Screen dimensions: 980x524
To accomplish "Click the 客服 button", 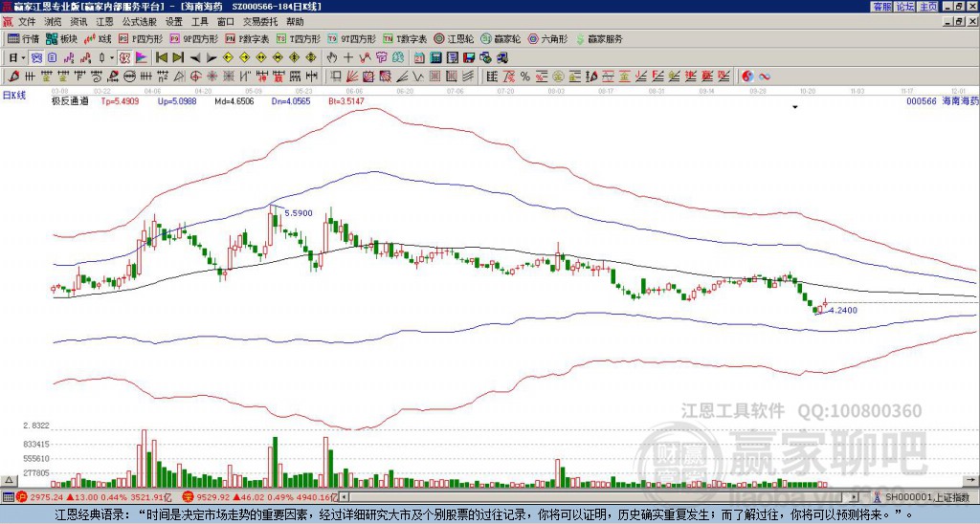I will point(881,7).
